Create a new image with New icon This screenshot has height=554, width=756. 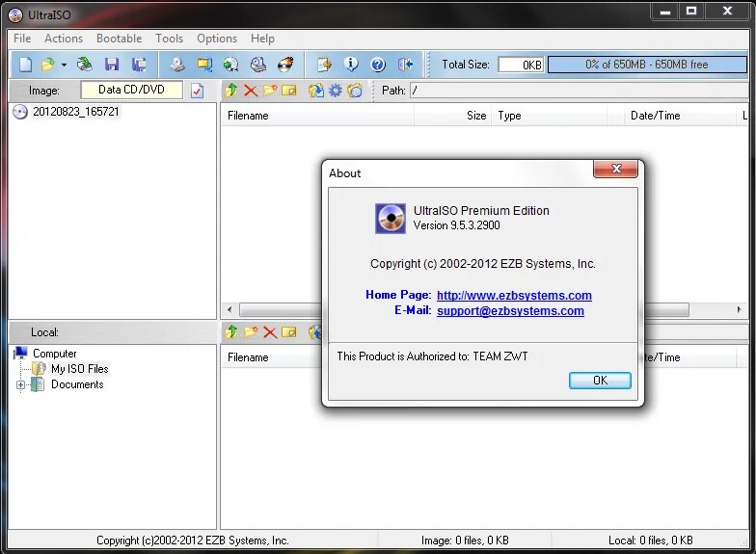point(25,64)
